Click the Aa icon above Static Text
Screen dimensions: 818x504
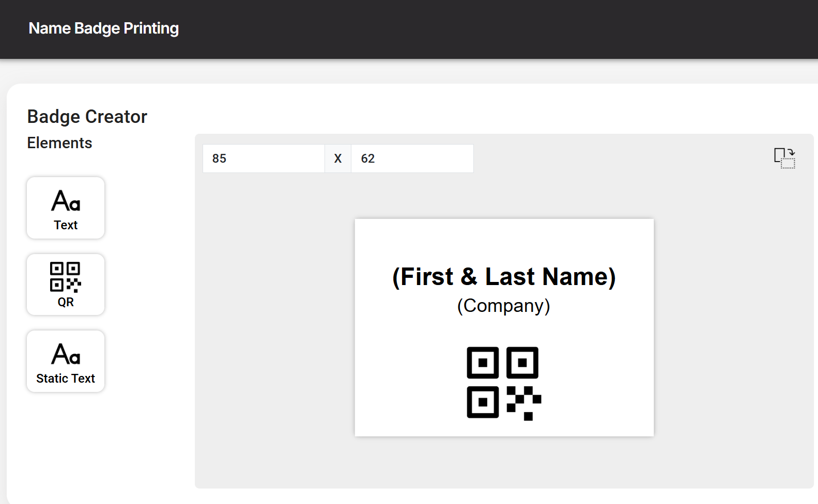(x=66, y=354)
